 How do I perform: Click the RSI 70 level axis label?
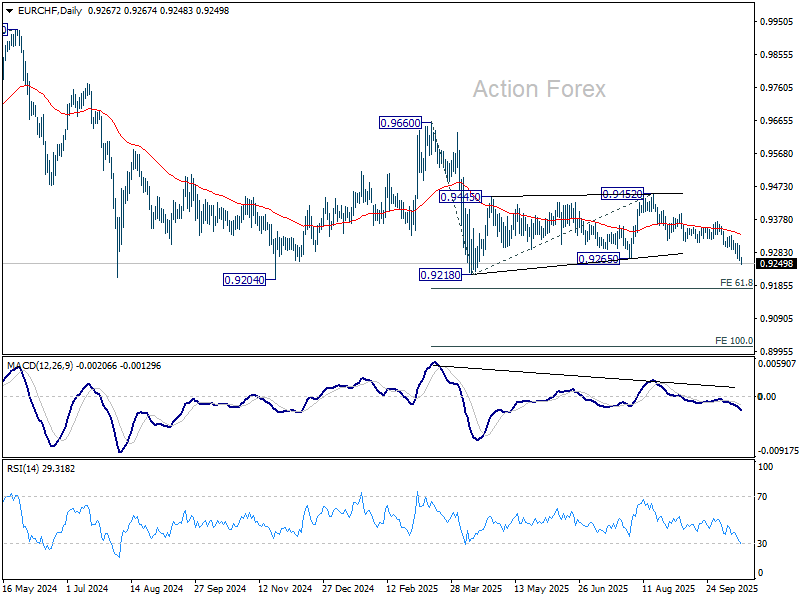pos(762,496)
